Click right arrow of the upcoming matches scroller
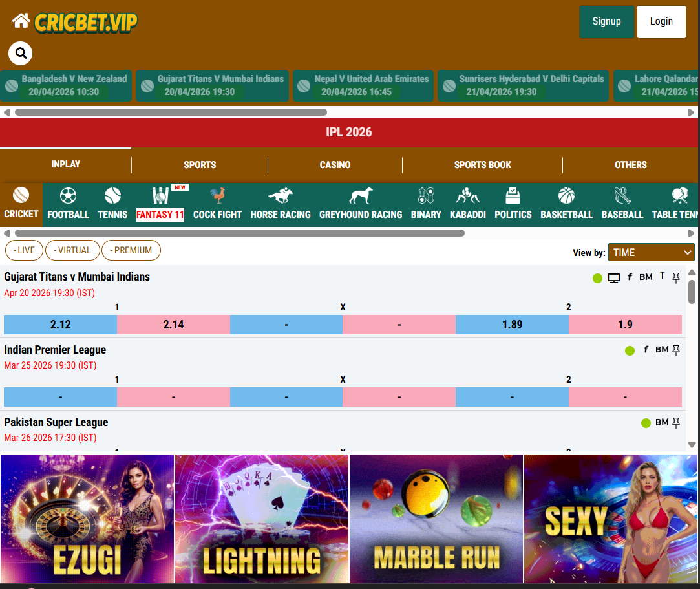Viewport: 700px width, 589px height. click(x=691, y=112)
